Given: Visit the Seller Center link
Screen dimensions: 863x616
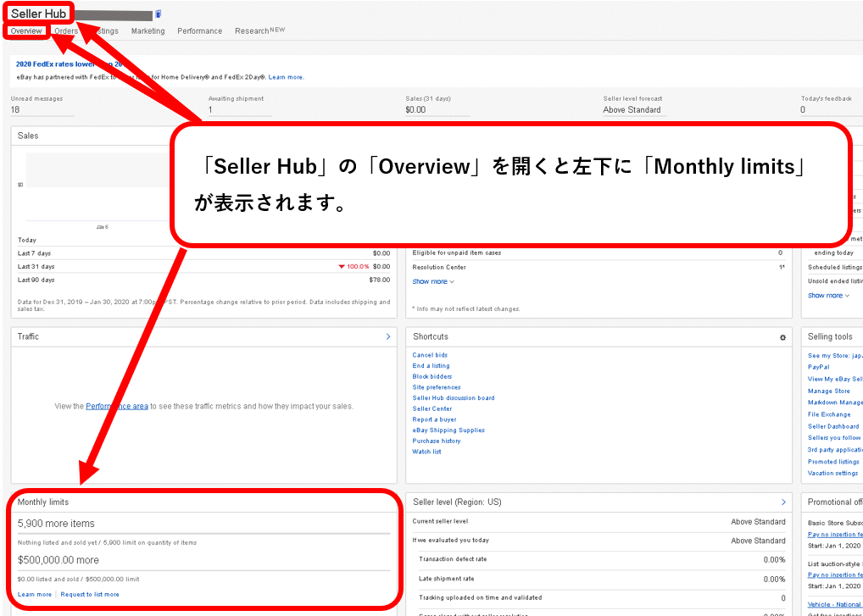Looking at the screenshot, I should pyautogui.click(x=432, y=408).
